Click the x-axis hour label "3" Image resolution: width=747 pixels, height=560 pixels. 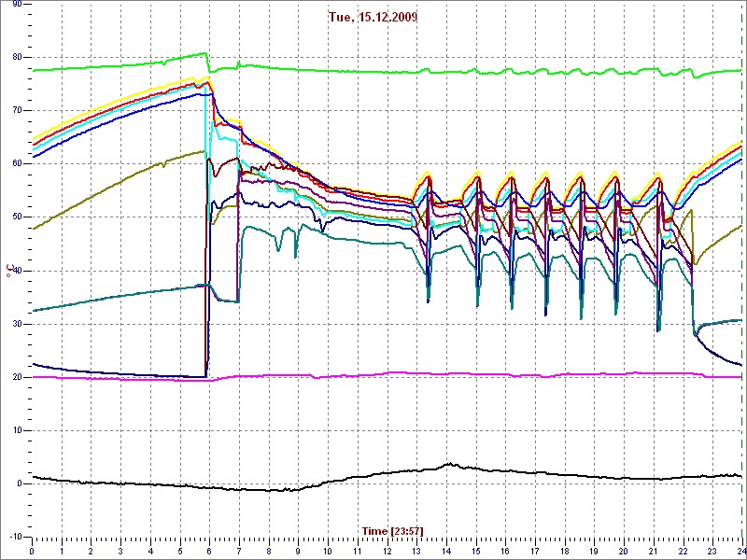tap(121, 553)
